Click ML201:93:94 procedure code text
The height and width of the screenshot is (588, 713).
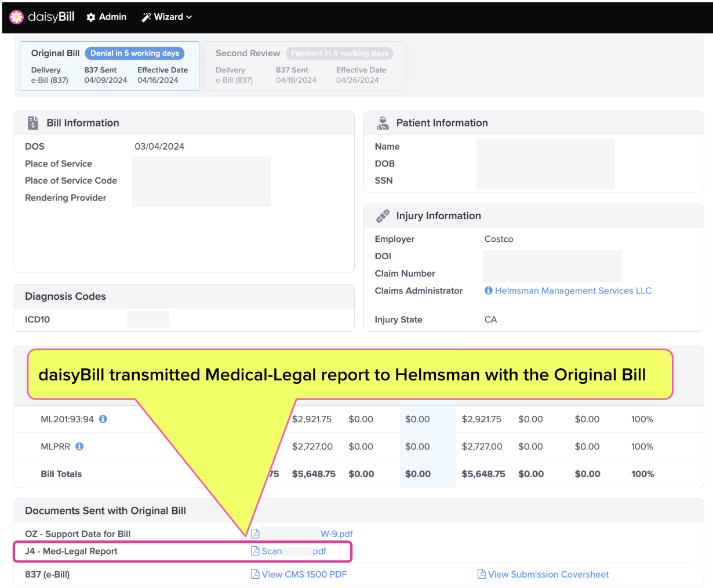67,419
